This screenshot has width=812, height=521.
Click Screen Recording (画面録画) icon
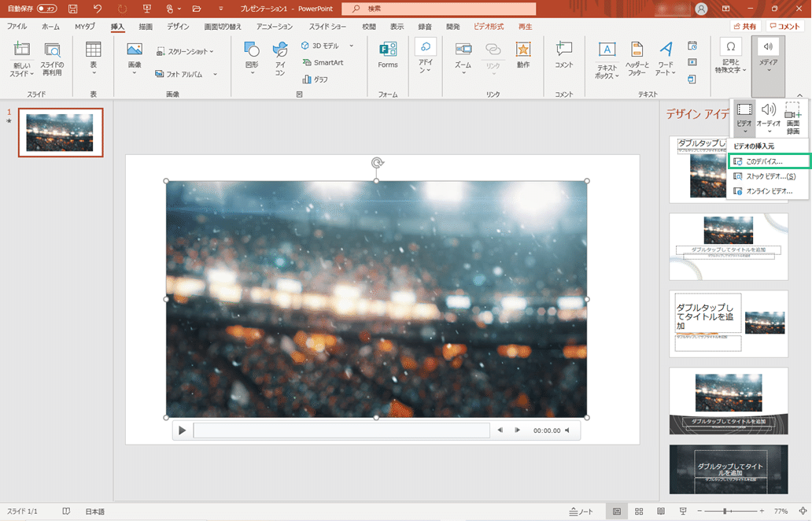793,110
